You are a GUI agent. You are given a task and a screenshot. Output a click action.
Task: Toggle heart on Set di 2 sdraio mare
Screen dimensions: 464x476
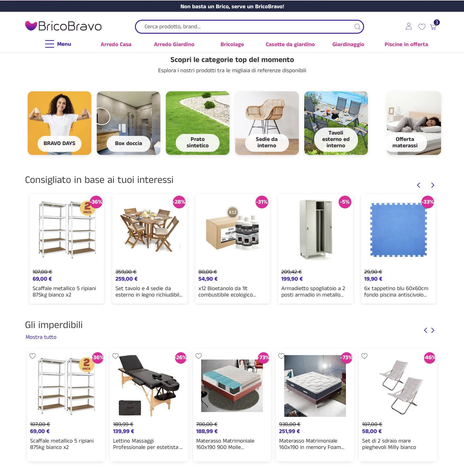365,356
